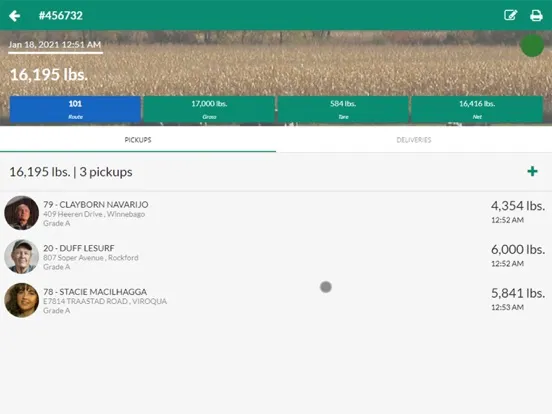
Task: Select the blue 101 Route tile
Action: (x=75, y=109)
